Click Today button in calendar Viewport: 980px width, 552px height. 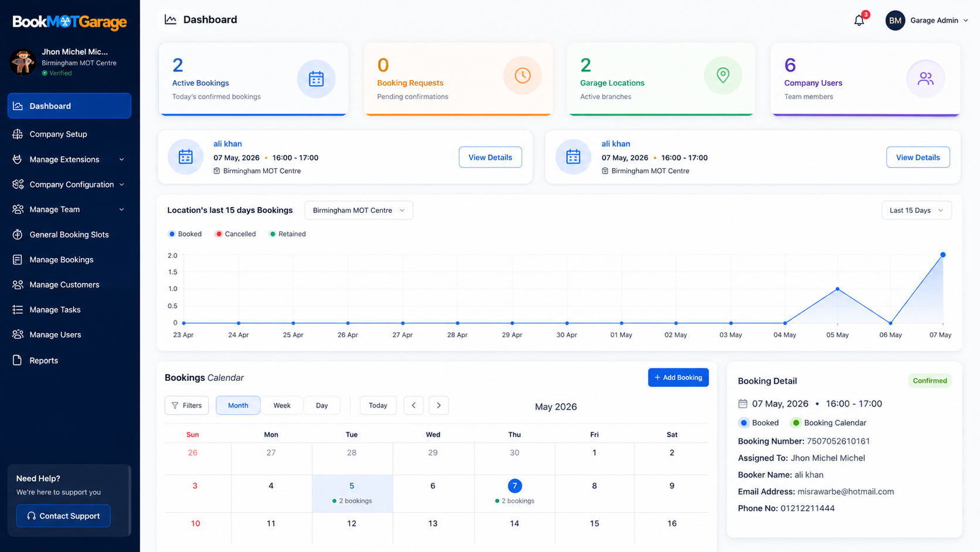click(x=378, y=405)
